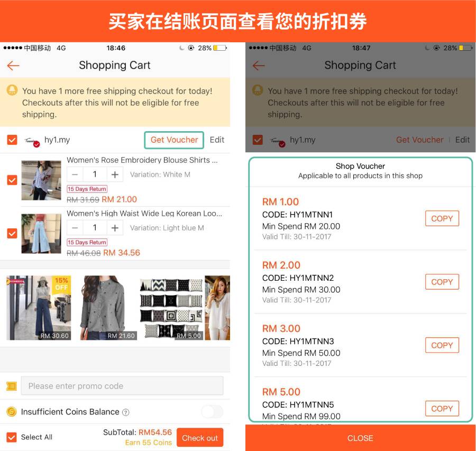Click Variation: Light blue M text
This screenshot has height=451, width=476.
(167, 228)
